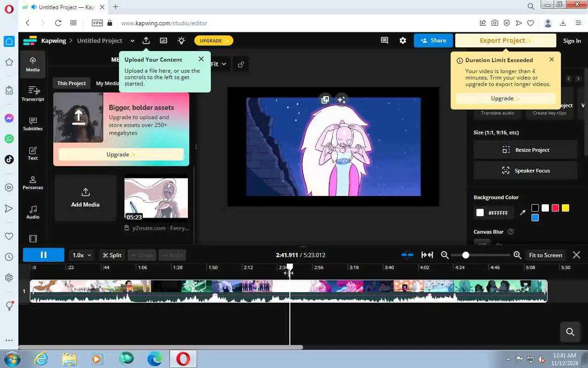Click the blue Share button
Viewport: 588px width, 368px height.
[433, 40]
